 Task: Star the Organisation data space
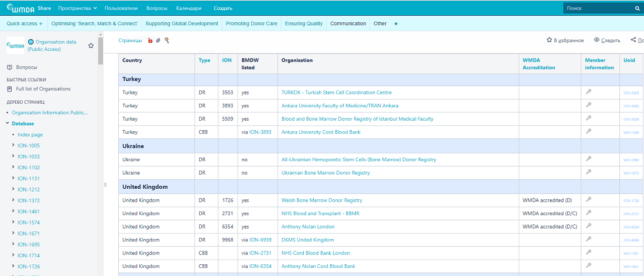pyautogui.click(x=91, y=46)
